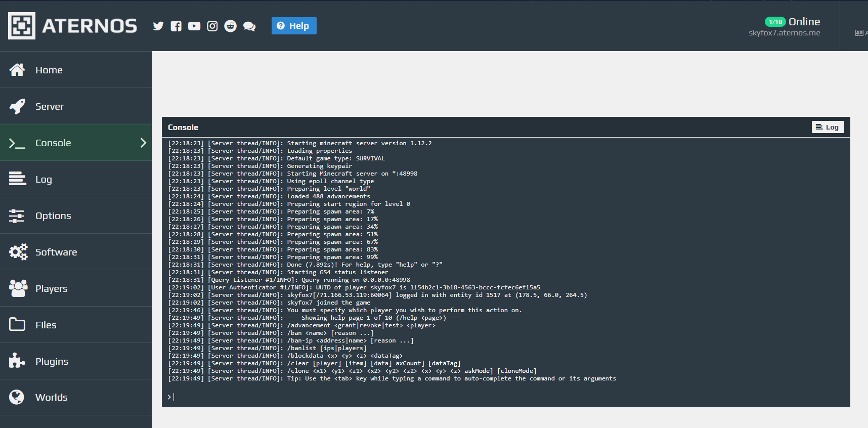Screen dimensions: 868x428
Task: Expand the Console chevron arrow
Action: pos(143,143)
